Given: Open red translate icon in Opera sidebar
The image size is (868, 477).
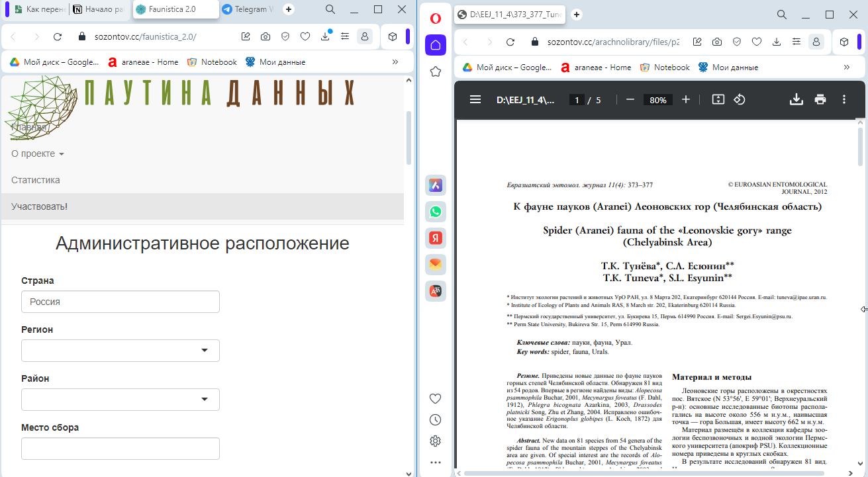Looking at the screenshot, I should click(436, 291).
